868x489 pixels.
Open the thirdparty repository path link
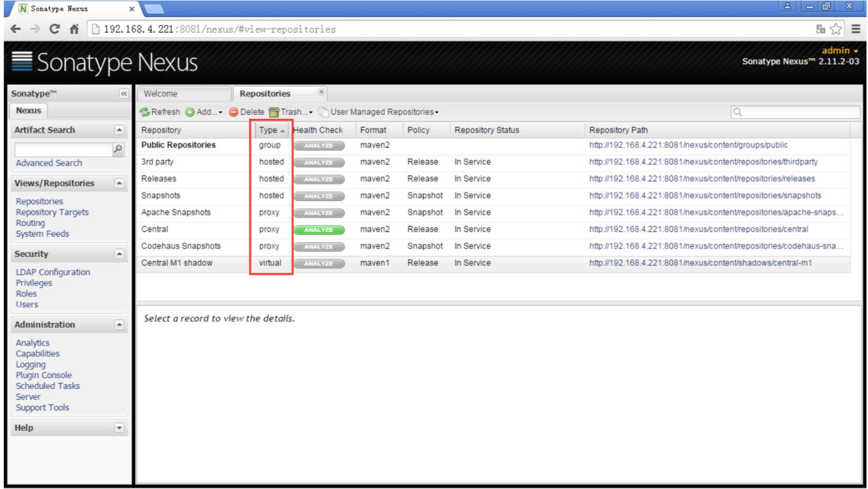tap(703, 162)
